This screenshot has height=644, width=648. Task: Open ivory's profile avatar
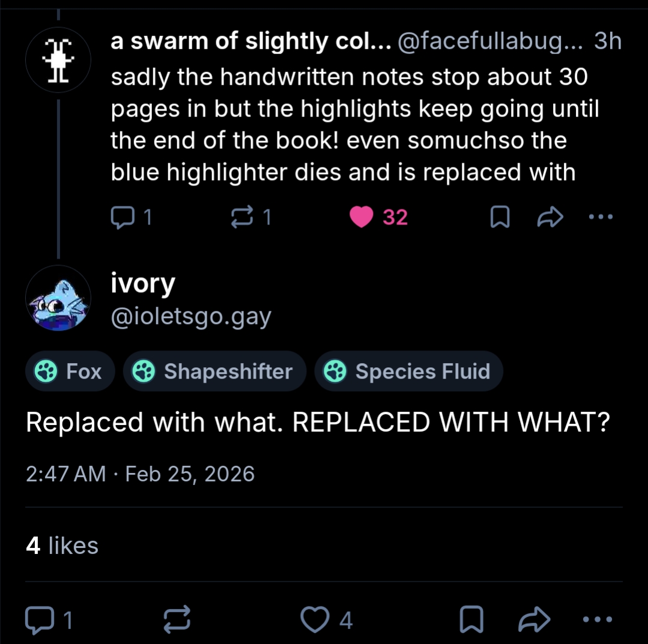pos(58,298)
